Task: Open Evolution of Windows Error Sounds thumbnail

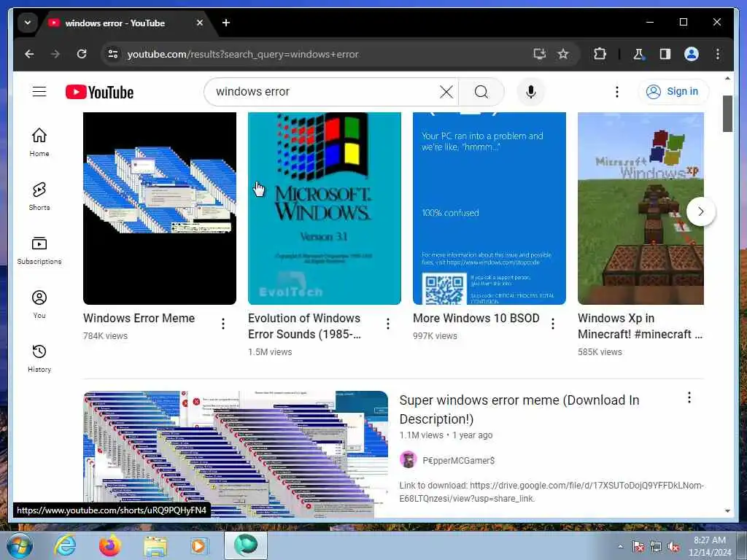Action: tap(325, 208)
